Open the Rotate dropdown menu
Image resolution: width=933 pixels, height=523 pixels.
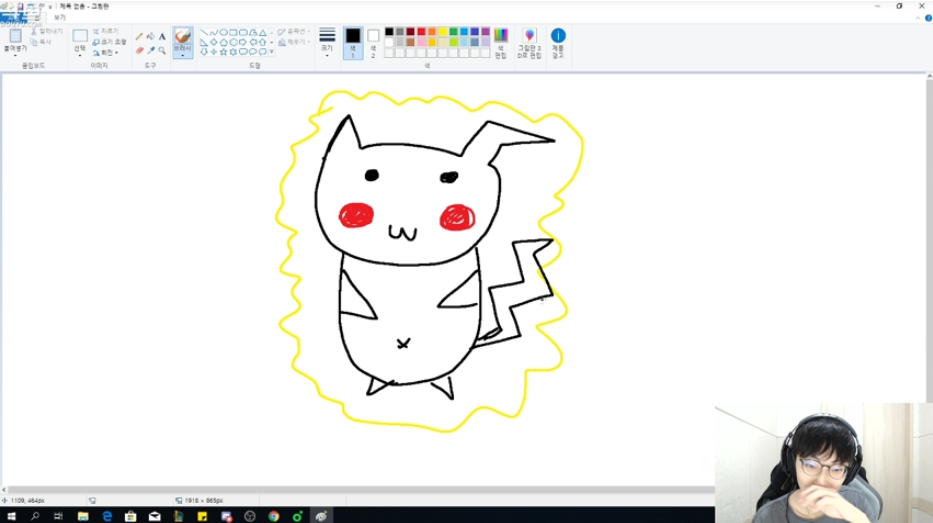(106, 52)
